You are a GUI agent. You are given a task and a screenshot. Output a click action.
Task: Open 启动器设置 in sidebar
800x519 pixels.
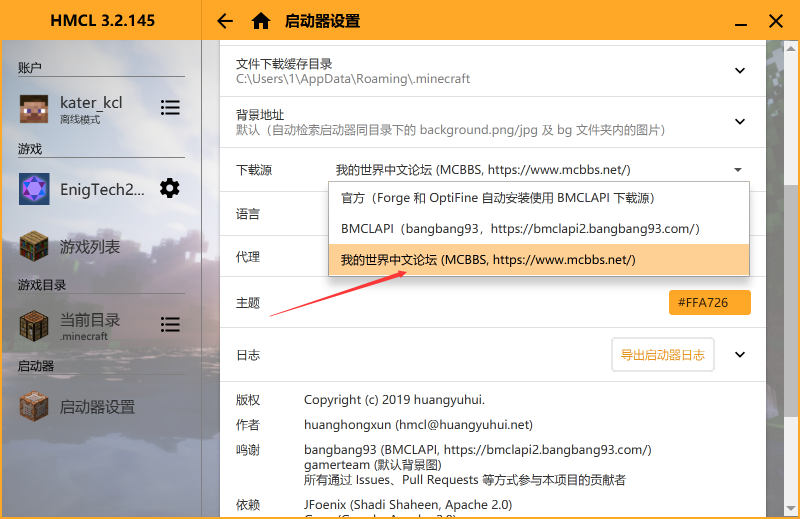(x=97, y=407)
